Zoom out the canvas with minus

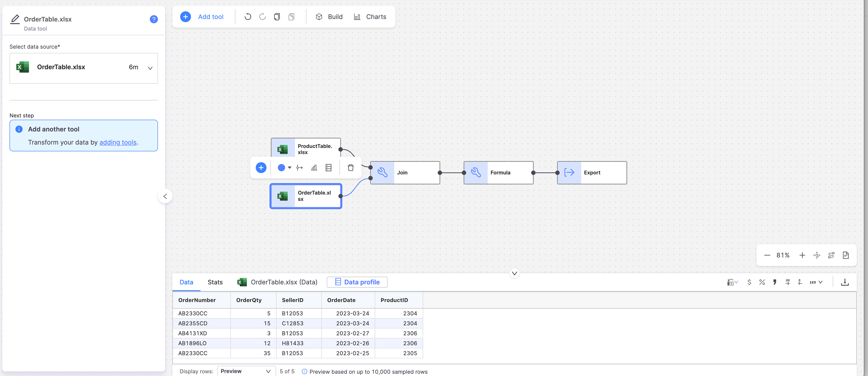767,255
